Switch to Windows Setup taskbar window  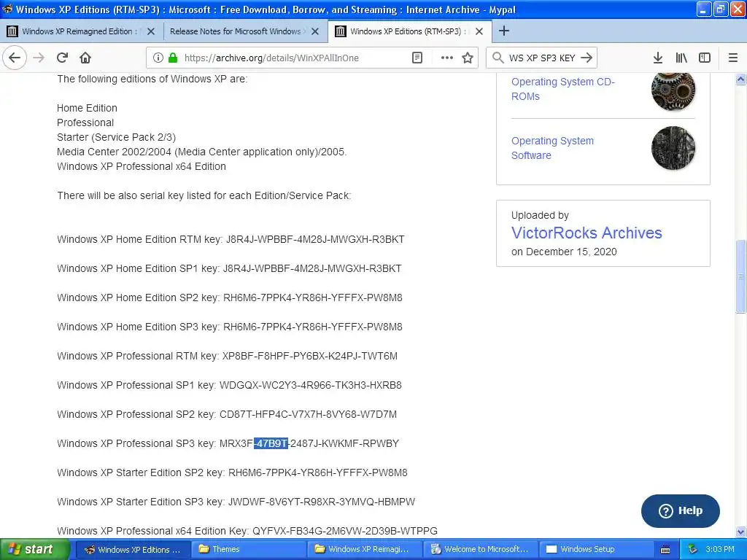coord(596,550)
